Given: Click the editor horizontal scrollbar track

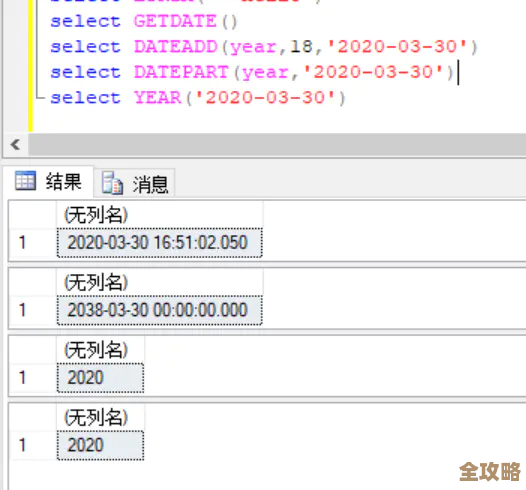Looking at the screenshot, I should click(277, 145).
